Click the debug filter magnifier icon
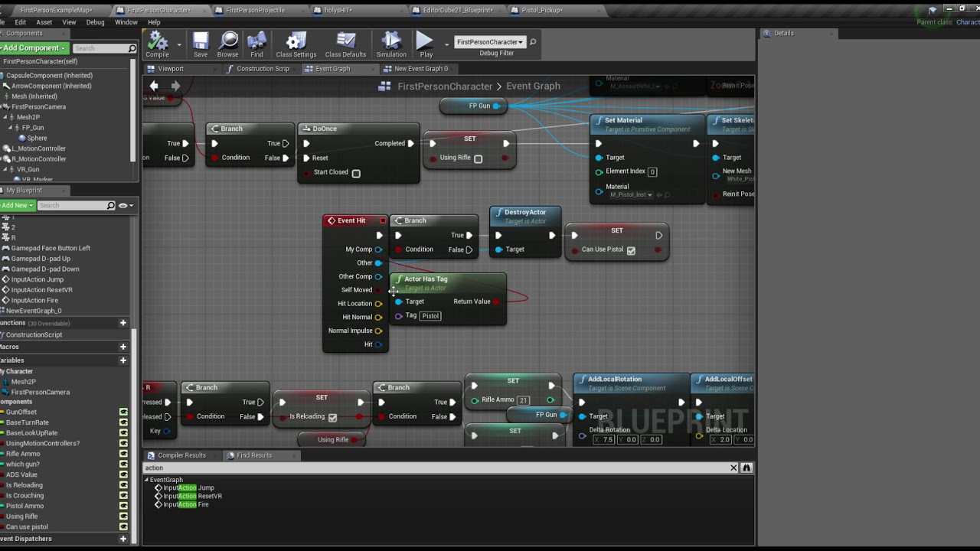Image resolution: width=980 pixels, height=551 pixels. click(533, 42)
